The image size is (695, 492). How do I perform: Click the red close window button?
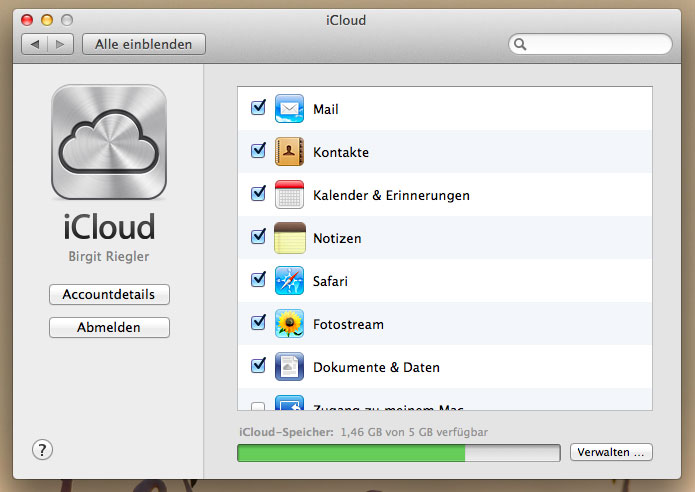tap(27, 20)
